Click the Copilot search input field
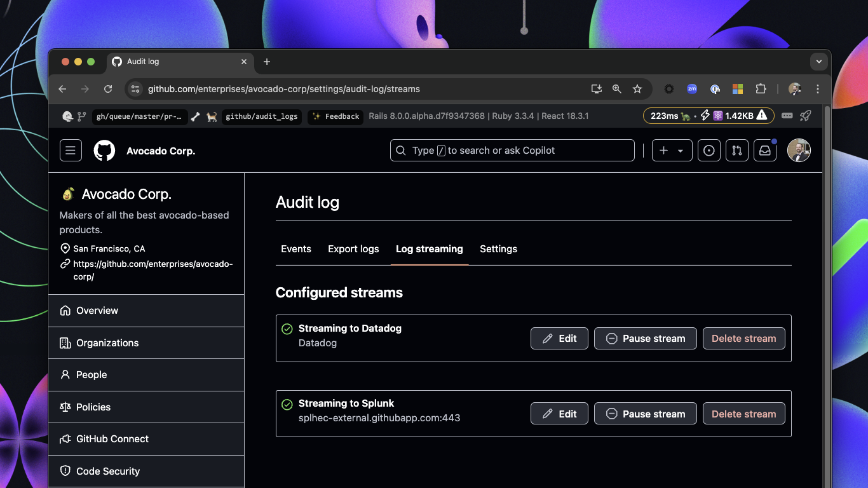This screenshot has height=488, width=868. (x=512, y=150)
